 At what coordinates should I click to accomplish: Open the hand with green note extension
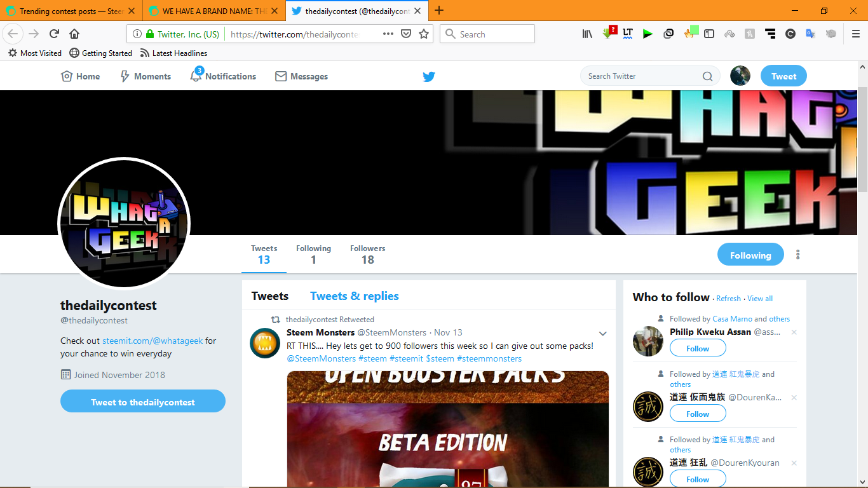(691, 32)
